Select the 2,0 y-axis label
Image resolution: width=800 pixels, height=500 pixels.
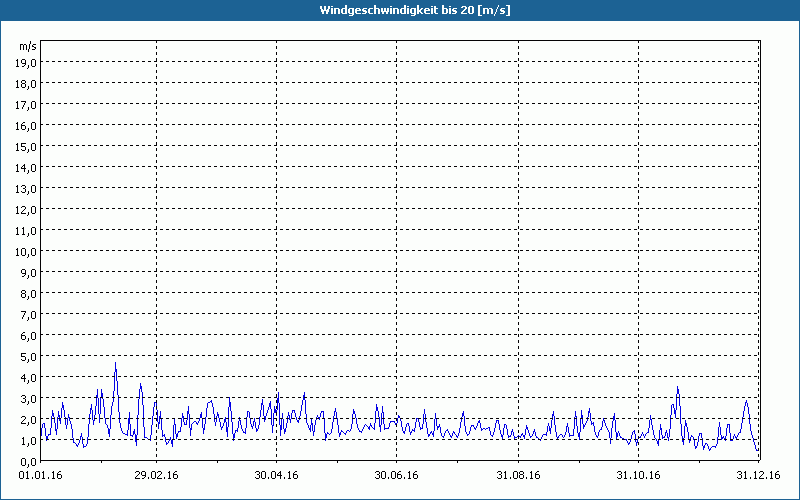[x=29, y=420]
